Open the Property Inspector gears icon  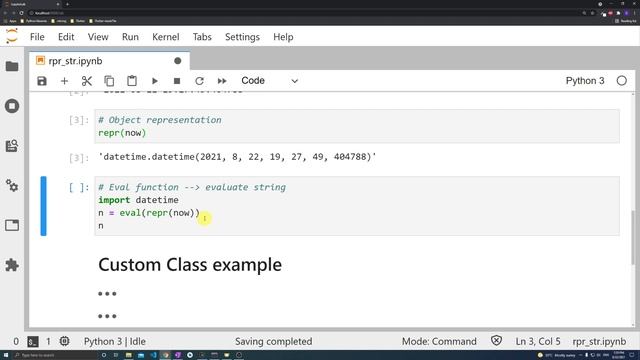[x=12, y=186]
